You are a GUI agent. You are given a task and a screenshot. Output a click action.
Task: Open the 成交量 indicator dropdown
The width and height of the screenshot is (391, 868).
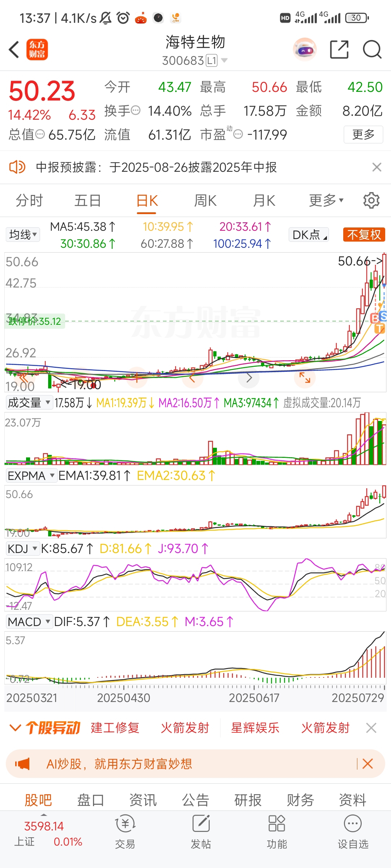[x=29, y=403]
